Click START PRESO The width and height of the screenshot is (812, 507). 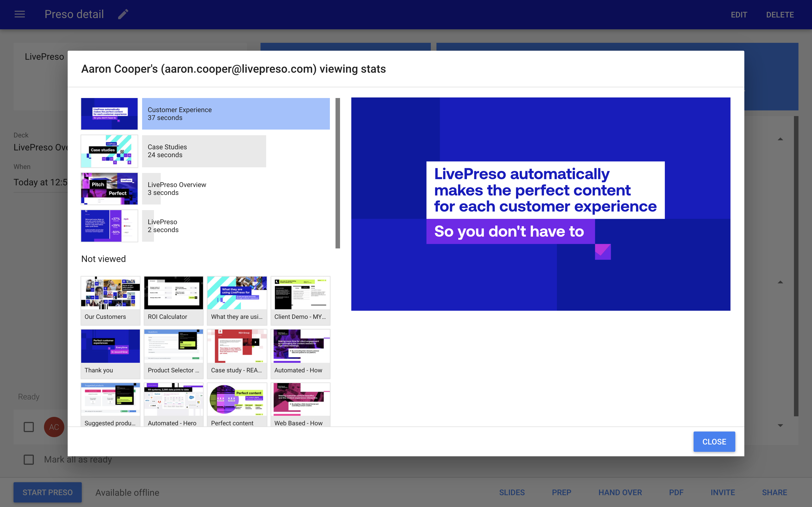47,492
